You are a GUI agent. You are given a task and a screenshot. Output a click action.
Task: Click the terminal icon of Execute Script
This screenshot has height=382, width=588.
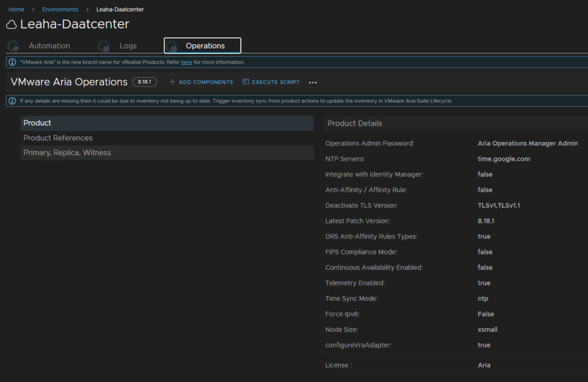pyautogui.click(x=246, y=82)
